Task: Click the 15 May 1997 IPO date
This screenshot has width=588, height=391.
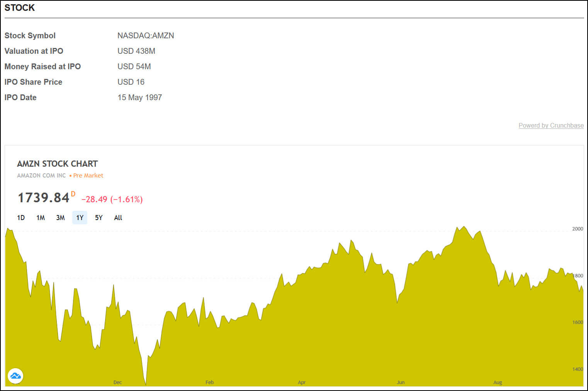Action: click(140, 97)
